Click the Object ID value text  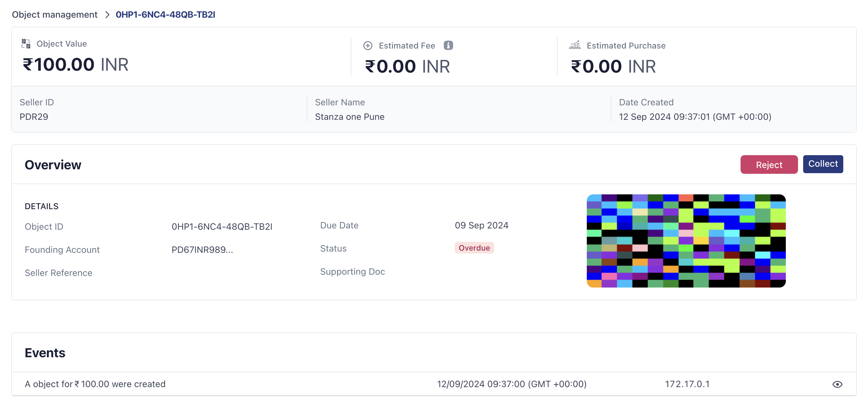tap(222, 226)
